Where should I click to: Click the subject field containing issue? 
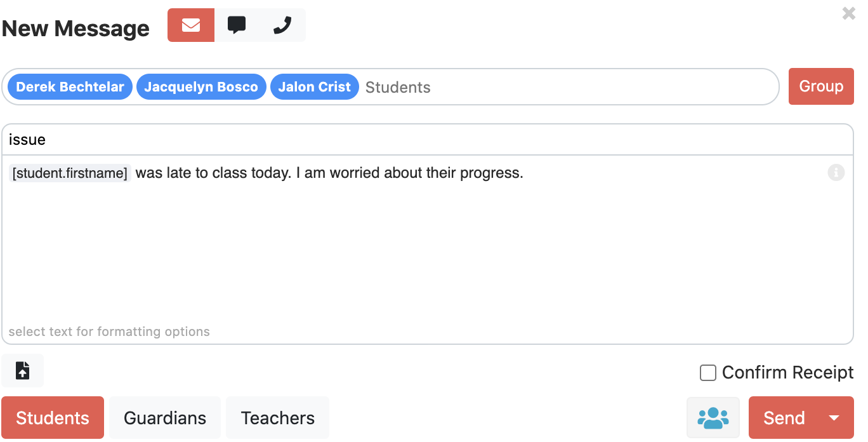coord(254,139)
